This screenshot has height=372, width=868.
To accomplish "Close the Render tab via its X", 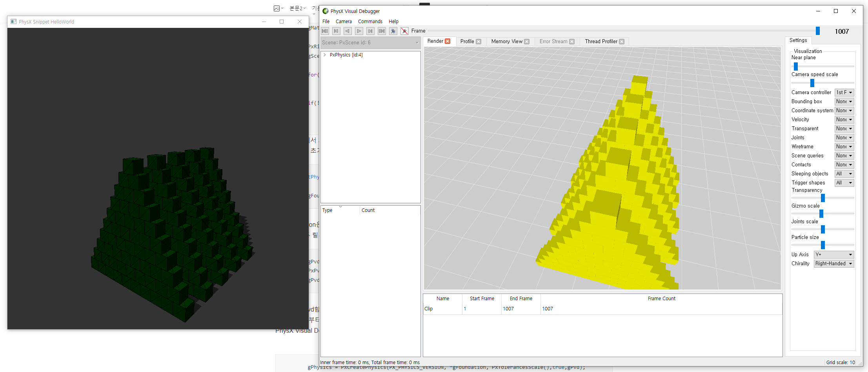I will (448, 41).
